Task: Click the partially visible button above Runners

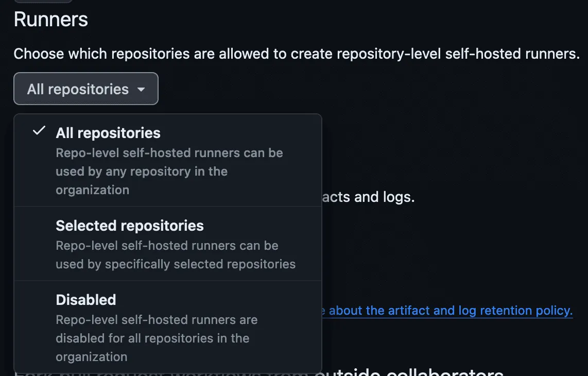Action: [43, 2]
